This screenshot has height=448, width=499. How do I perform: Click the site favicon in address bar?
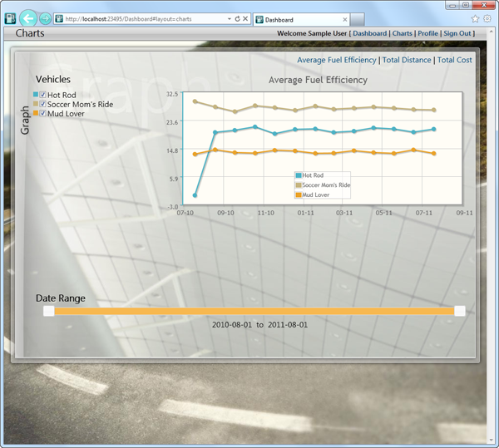click(x=59, y=19)
